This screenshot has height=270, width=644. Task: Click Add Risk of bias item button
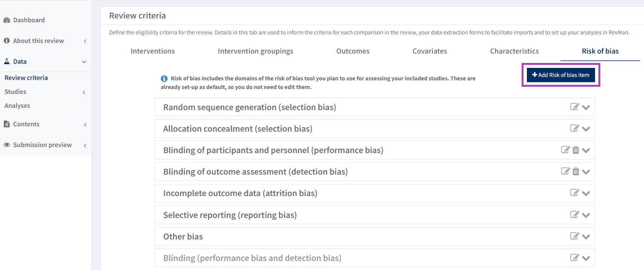[x=560, y=75]
